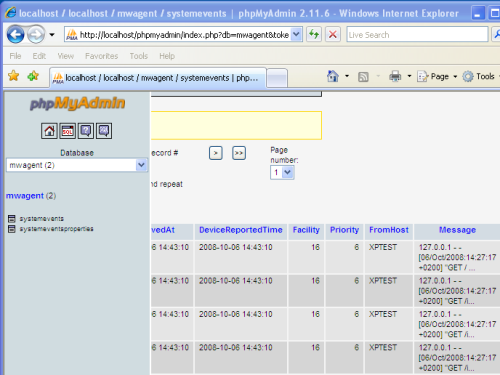Open the Favorites Center star icon
500x375 pixels.
click(x=14, y=76)
